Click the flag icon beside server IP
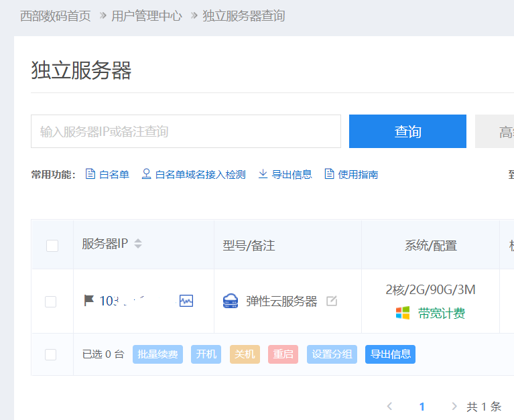The height and width of the screenshot is (420, 514). tap(89, 301)
